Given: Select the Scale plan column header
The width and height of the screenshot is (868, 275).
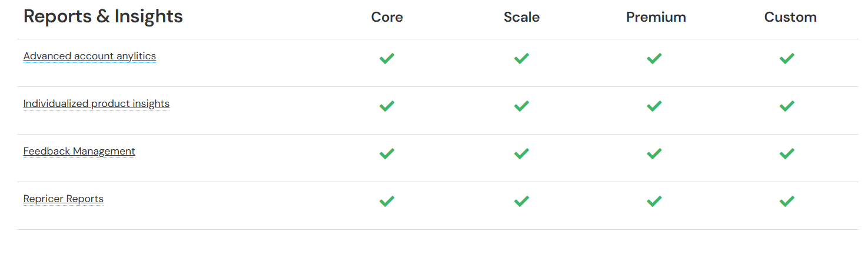Looking at the screenshot, I should pyautogui.click(x=521, y=18).
